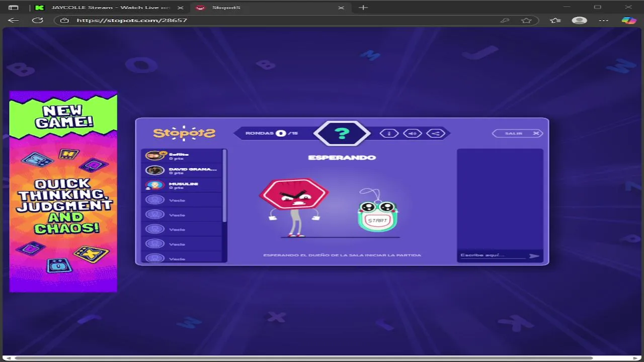Click the StopotS logo
The width and height of the screenshot is (644, 362).
184,133
